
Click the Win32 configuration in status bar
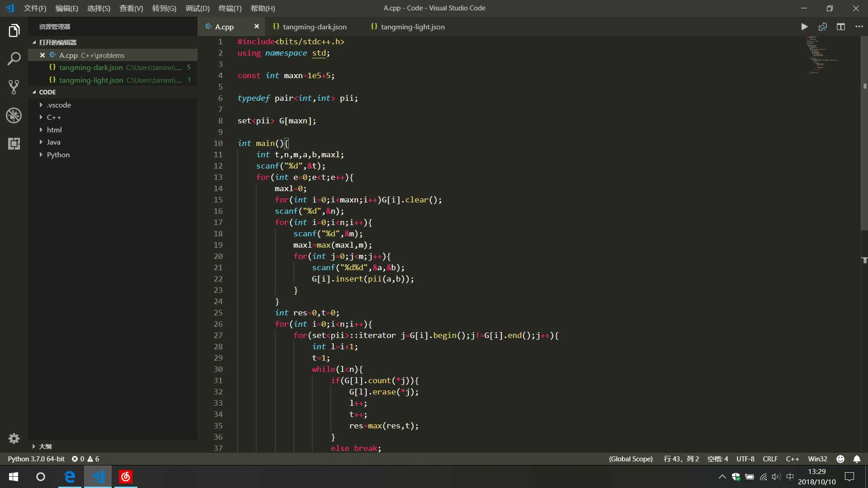point(817,459)
